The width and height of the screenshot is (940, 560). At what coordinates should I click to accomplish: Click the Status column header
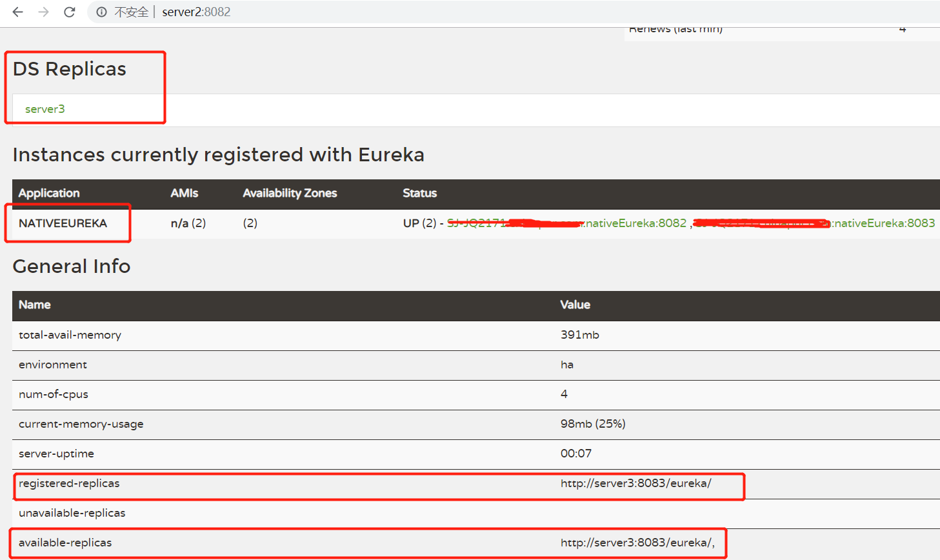click(x=419, y=193)
